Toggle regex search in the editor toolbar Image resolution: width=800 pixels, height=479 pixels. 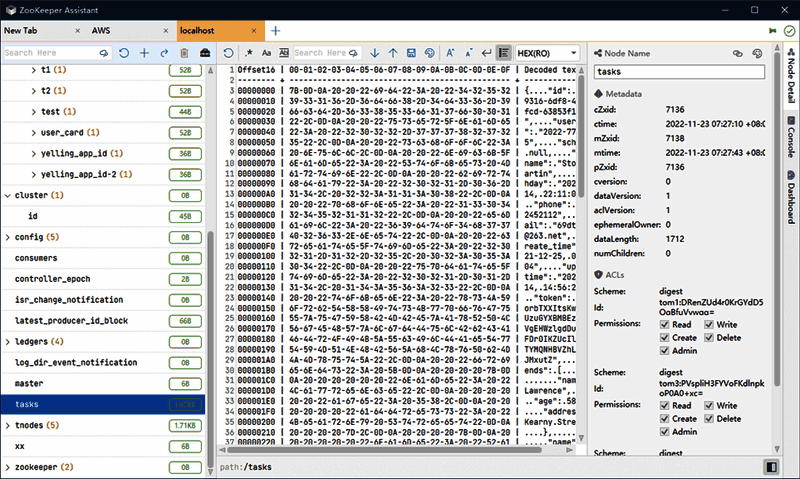coord(249,53)
